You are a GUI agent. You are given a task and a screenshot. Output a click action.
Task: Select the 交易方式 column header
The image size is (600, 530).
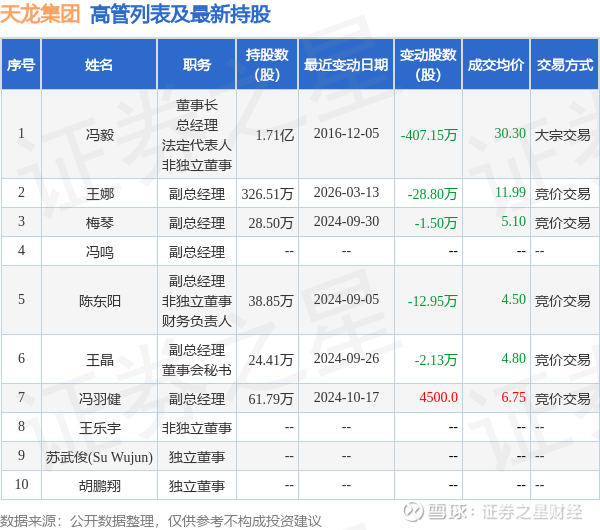tap(565, 65)
